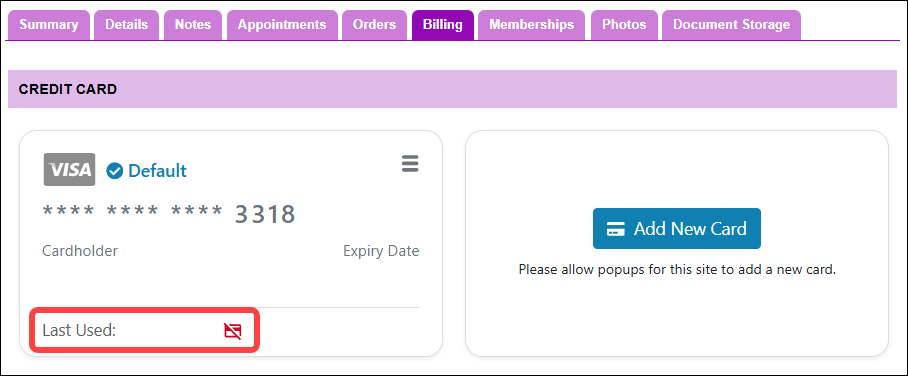Image resolution: width=908 pixels, height=376 pixels.
Task: Open the Document Storage tab
Action: point(731,25)
